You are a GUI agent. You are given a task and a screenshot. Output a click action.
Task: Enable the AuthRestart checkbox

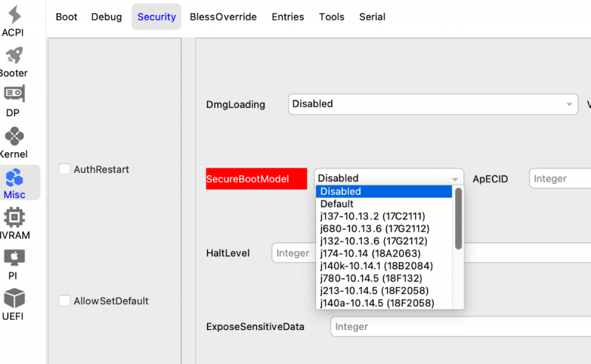pyautogui.click(x=64, y=169)
